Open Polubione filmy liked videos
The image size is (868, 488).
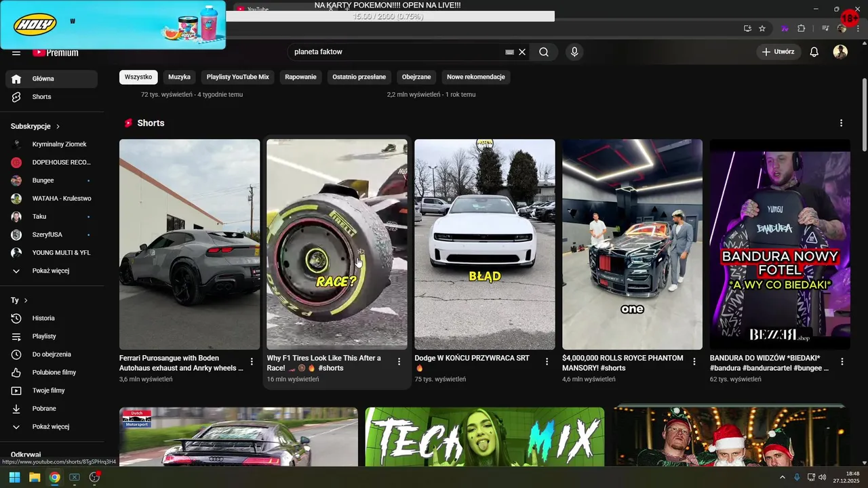[52, 373]
